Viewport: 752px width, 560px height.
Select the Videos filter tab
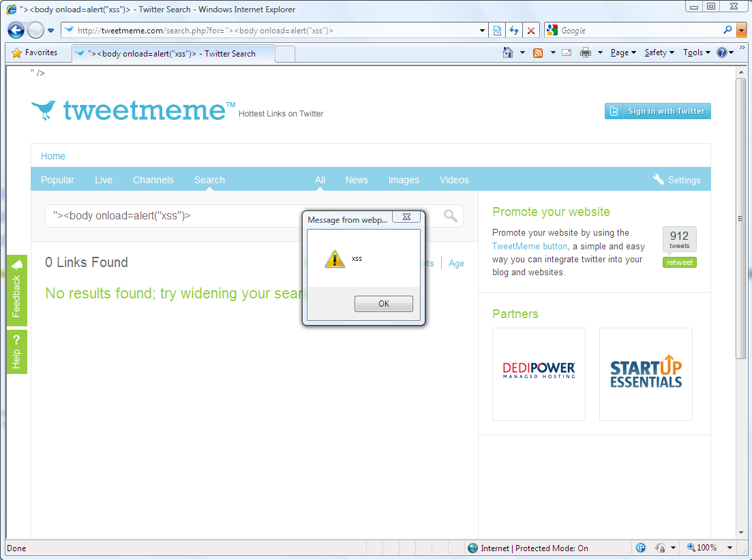454,180
